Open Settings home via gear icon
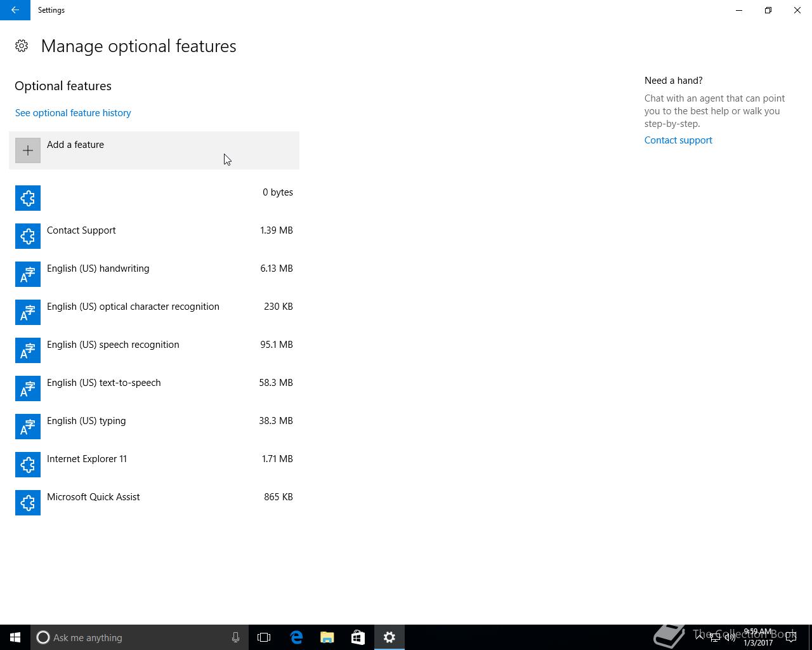The height and width of the screenshot is (650, 812). [x=22, y=46]
